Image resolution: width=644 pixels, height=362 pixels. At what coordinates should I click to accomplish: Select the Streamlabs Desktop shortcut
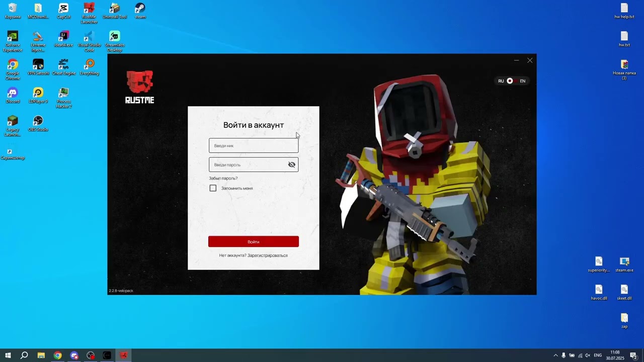coord(115,42)
